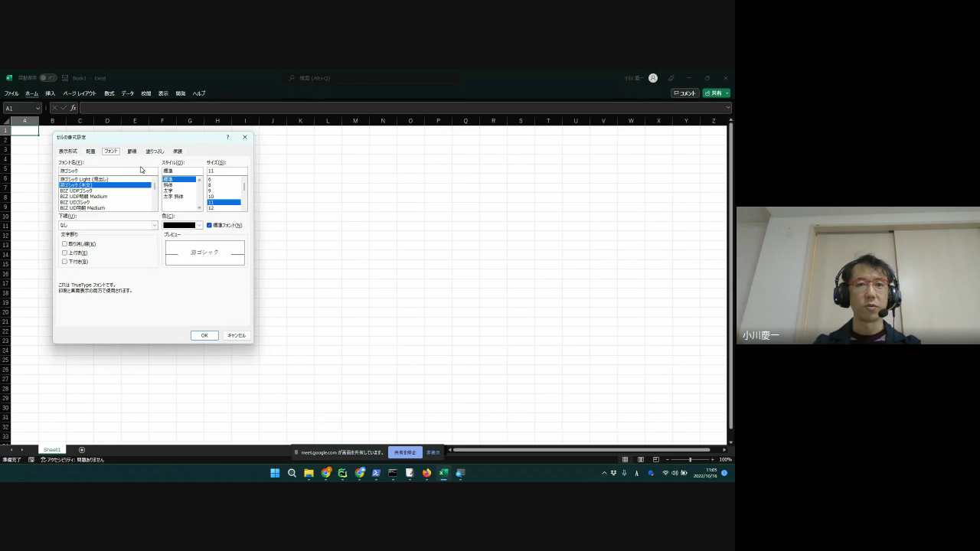Expand the formula bar chevron
This screenshot has width=980, height=551.
(727, 108)
